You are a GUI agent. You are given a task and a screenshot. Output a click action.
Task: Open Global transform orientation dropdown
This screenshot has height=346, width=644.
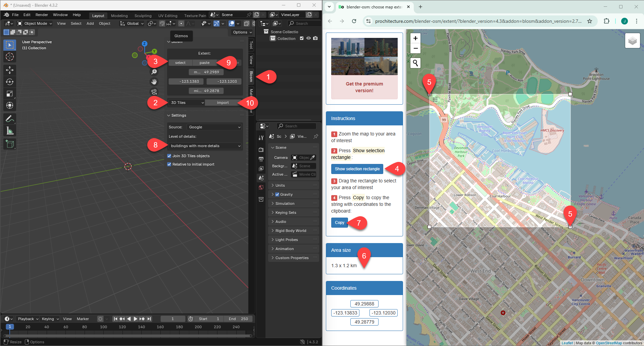click(132, 23)
